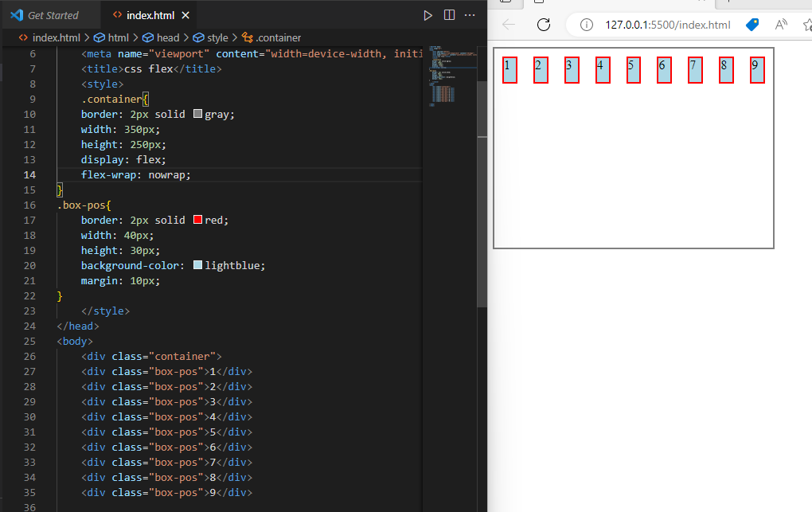Click box 3 in the browser preview
This screenshot has width=812, height=512.
click(572, 70)
